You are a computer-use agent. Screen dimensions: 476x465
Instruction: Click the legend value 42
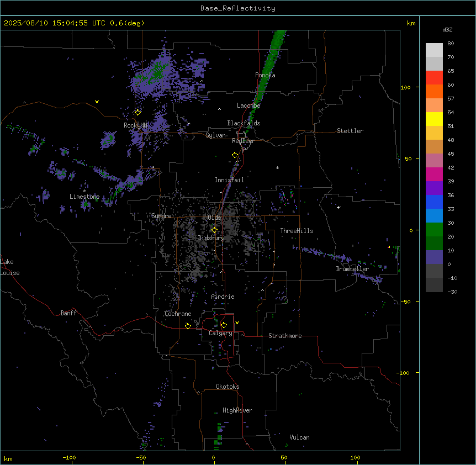pos(451,167)
